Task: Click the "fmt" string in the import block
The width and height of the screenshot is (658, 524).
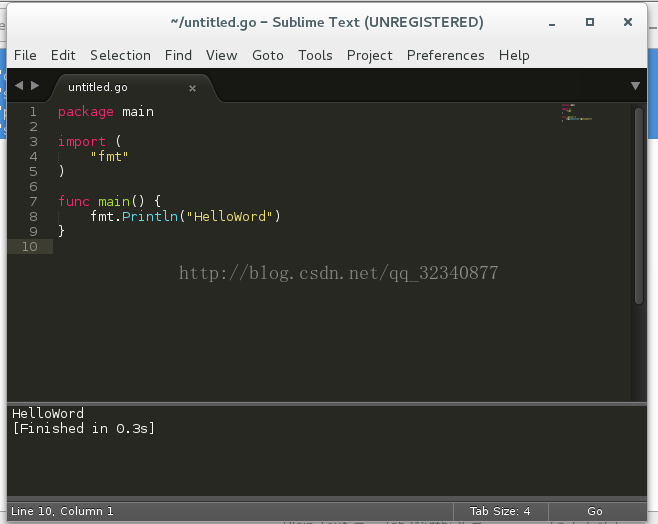Action: [x=109, y=156]
